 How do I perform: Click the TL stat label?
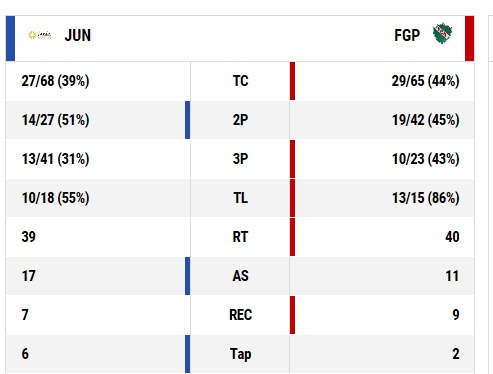(x=240, y=198)
